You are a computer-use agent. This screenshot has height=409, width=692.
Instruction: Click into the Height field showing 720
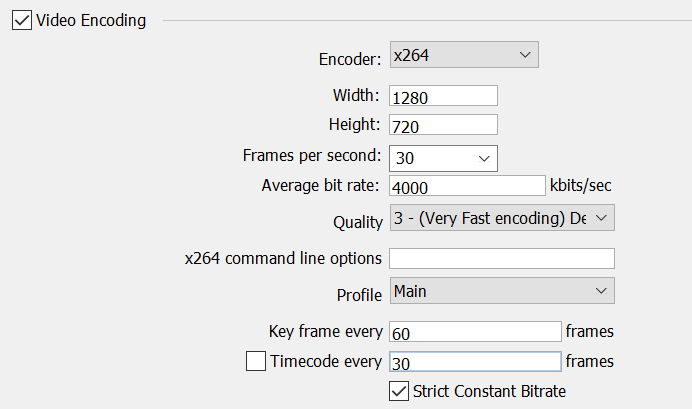[x=444, y=125]
